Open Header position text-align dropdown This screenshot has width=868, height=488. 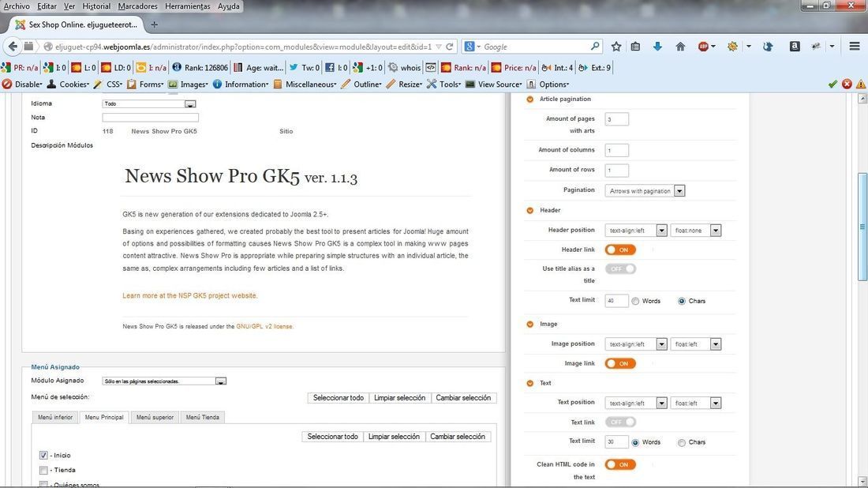[636, 231]
